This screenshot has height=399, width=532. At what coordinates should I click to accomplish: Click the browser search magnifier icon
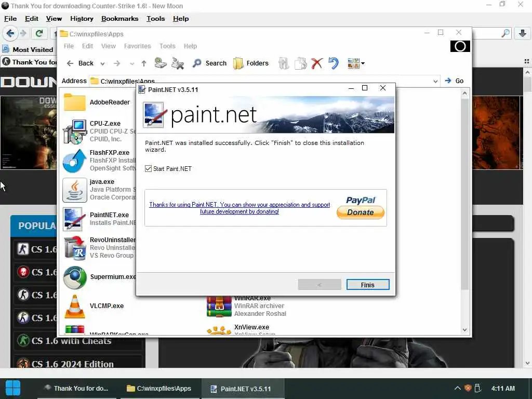tap(506, 33)
